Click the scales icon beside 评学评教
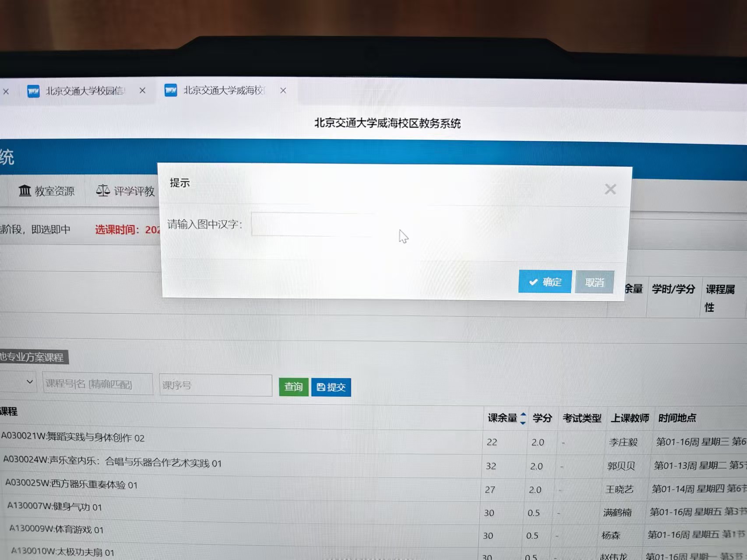 click(x=103, y=190)
